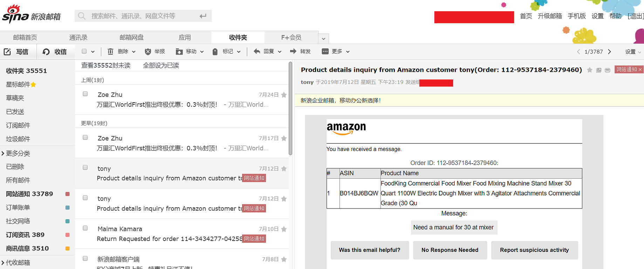
Task: Click 查看35552封未读 link
Action: (x=106, y=65)
